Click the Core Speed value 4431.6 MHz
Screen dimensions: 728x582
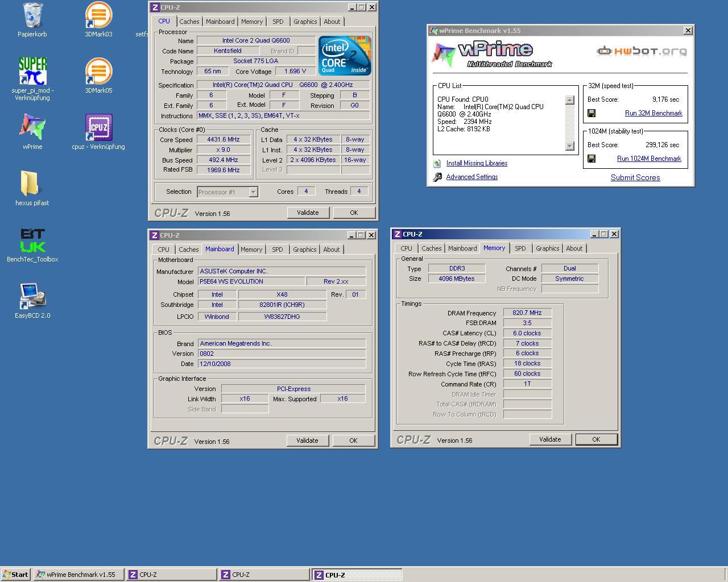(224, 139)
